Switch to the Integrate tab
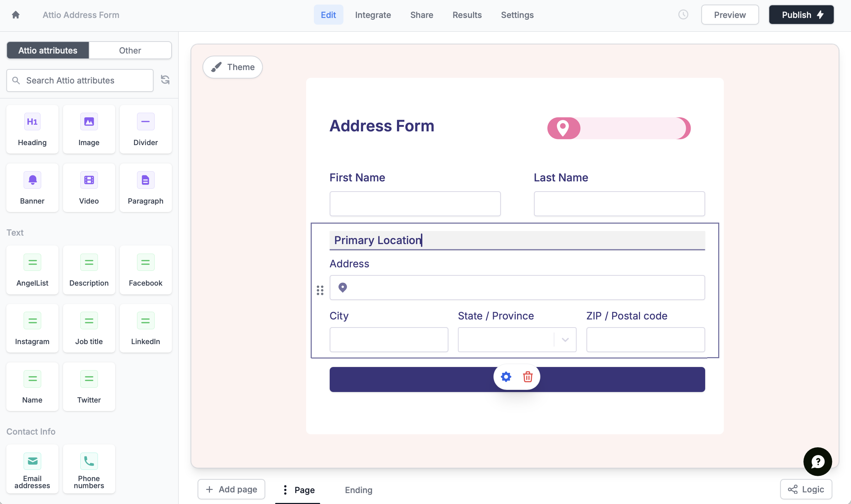This screenshot has width=851, height=504. pos(373,15)
